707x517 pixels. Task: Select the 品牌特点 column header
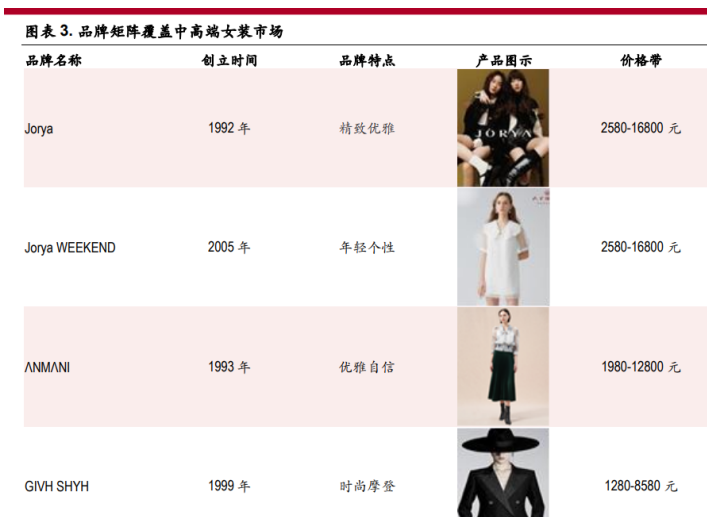[367, 60]
